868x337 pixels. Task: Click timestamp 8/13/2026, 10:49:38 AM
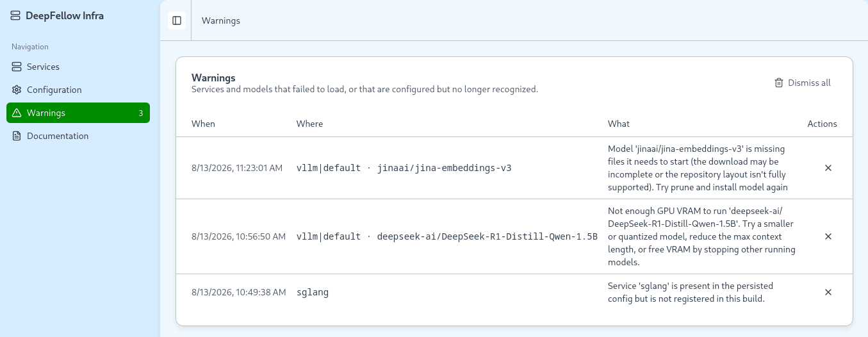pyautogui.click(x=238, y=292)
